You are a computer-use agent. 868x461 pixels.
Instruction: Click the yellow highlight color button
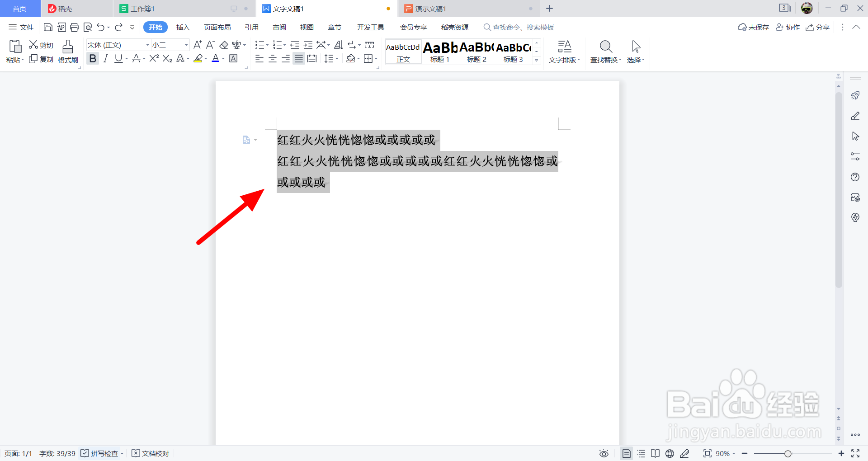tap(198, 58)
